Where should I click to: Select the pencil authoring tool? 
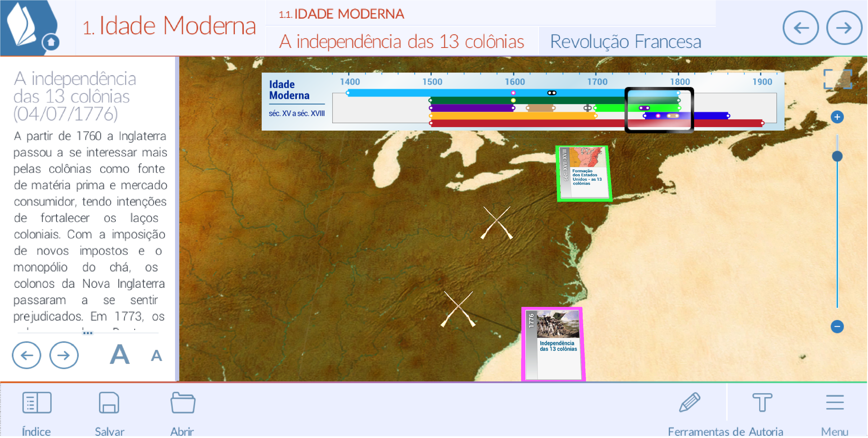(689, 403)
